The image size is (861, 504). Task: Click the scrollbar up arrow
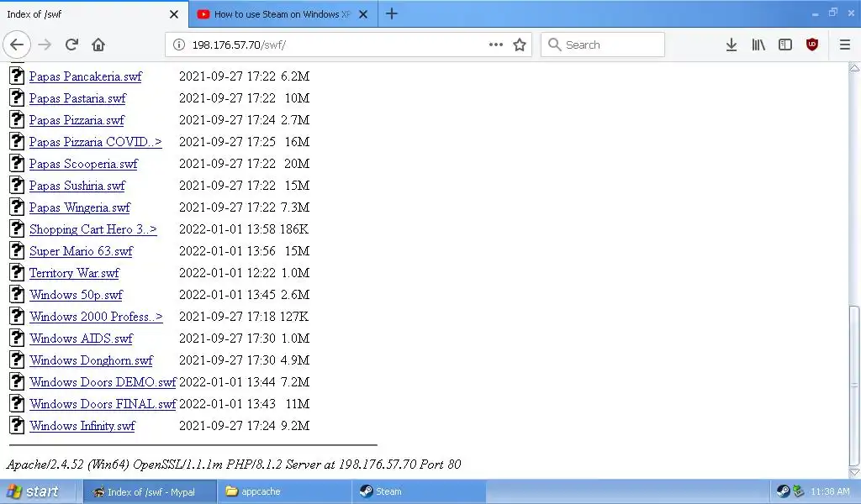point(854,68)
